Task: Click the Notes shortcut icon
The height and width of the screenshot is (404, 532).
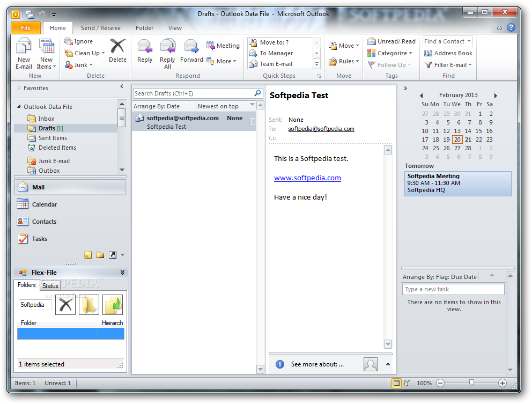Action: 88,255
